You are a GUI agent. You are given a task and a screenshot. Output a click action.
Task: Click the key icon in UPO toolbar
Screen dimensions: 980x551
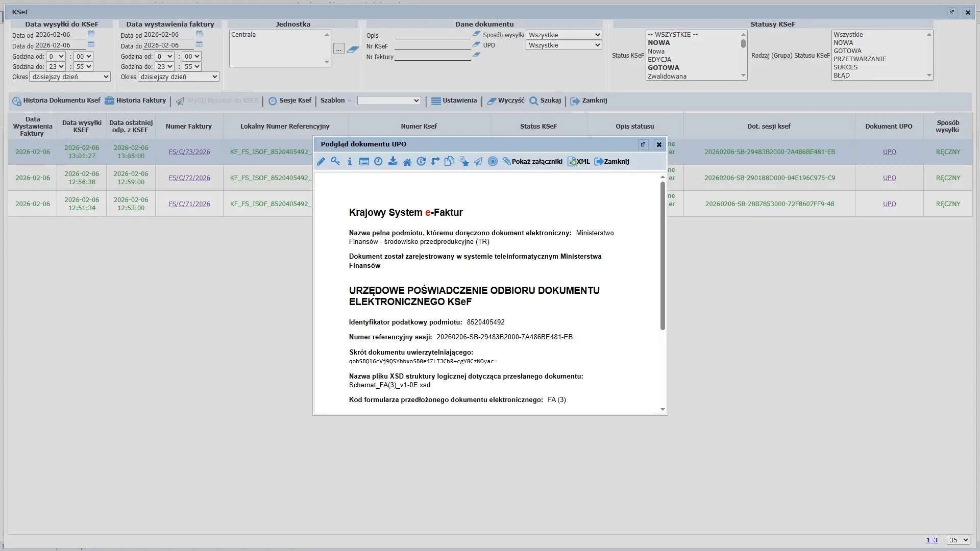tap(335, 162)
